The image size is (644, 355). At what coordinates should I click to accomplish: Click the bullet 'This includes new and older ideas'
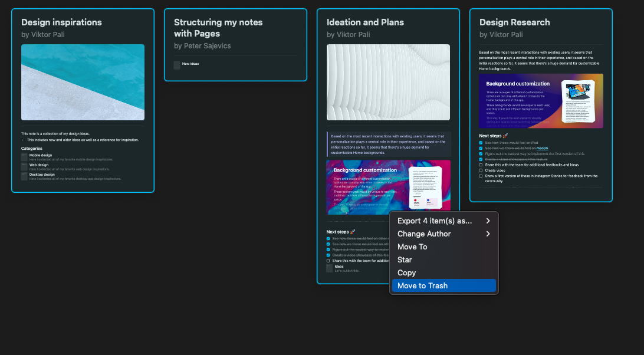(x=83, y=140)
